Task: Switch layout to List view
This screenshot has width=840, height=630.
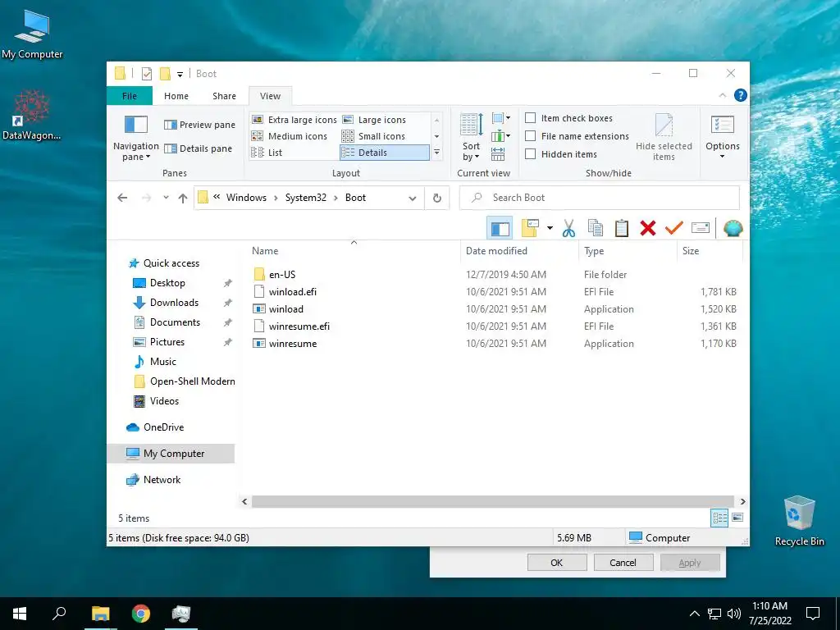Action: click(267, 153)
